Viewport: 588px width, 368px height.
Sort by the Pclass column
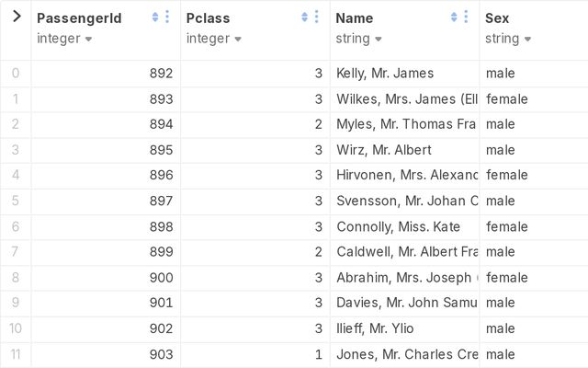pyautogui.click(x=305, y=17)
